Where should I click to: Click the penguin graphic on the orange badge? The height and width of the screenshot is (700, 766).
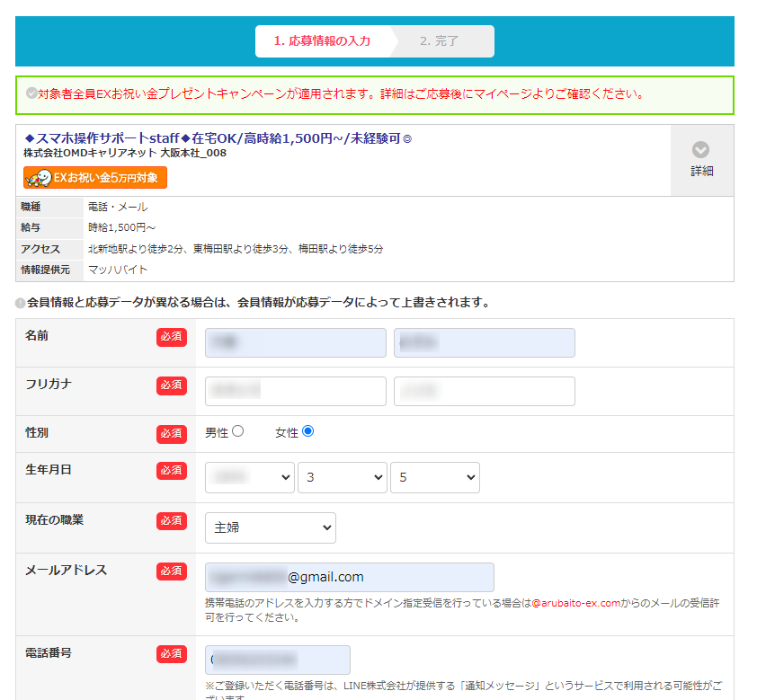click(x=37, y=178)
